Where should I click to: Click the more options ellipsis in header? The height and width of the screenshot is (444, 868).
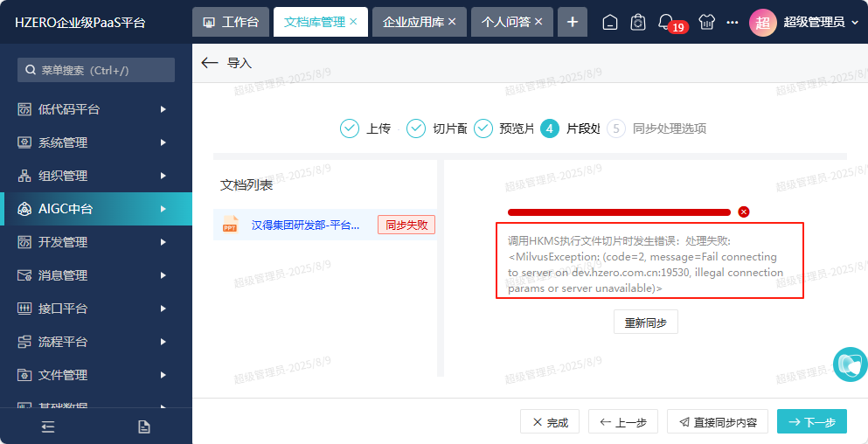[732, 22]
